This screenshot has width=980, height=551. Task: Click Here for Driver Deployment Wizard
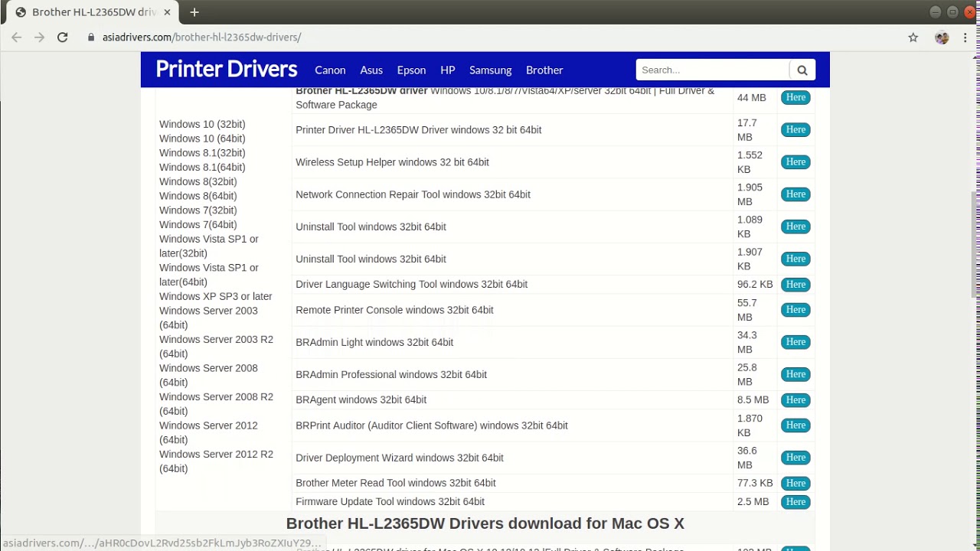(x=795, y=457)
